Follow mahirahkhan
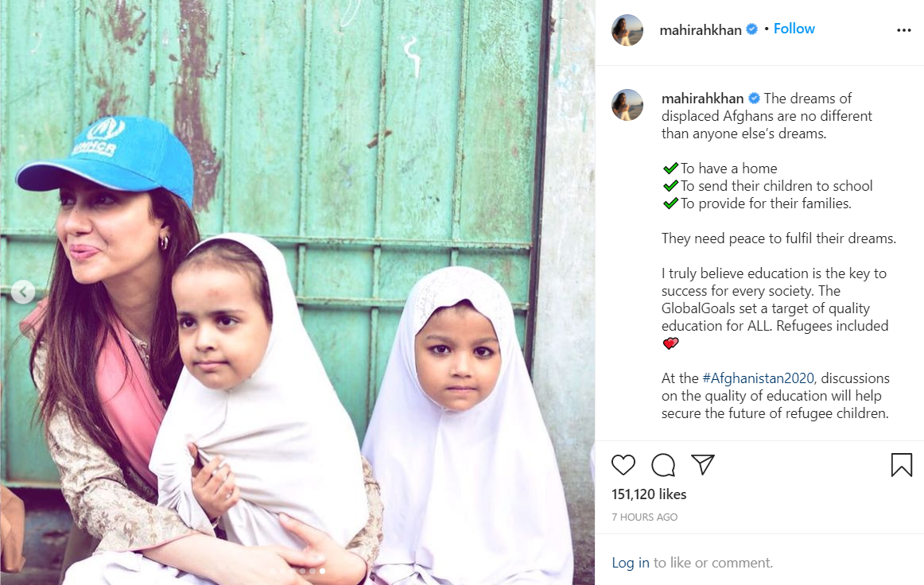 (794, 29)
